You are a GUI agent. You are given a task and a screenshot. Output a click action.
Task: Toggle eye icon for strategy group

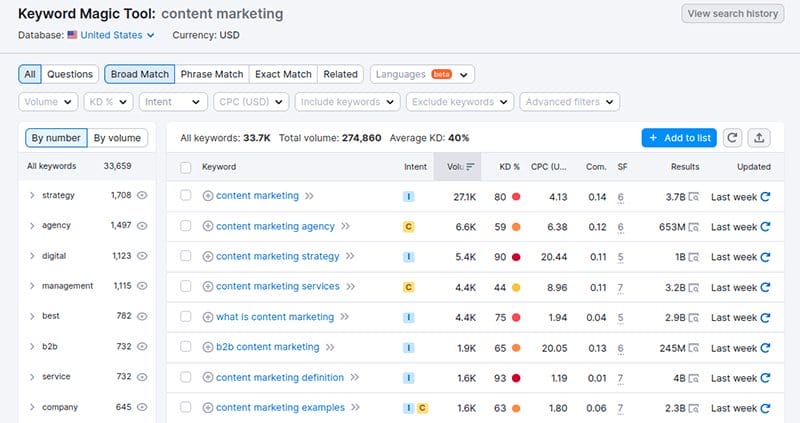[x=142, y=195]
